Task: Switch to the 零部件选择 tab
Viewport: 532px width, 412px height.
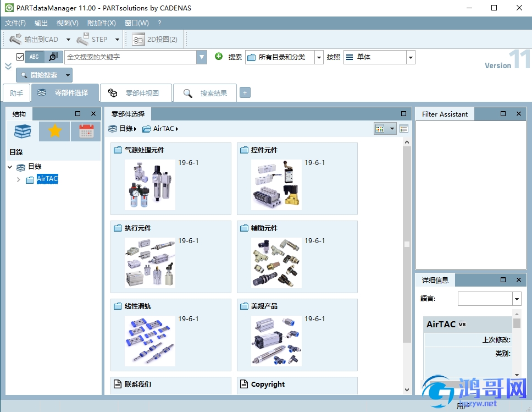Action: (x=65, y=93)
